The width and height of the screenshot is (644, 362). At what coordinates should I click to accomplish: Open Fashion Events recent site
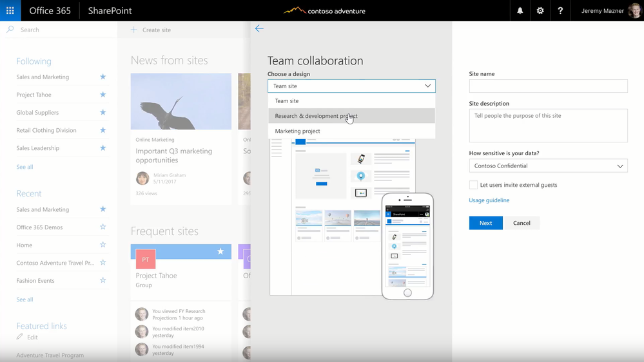coord(35,280)
